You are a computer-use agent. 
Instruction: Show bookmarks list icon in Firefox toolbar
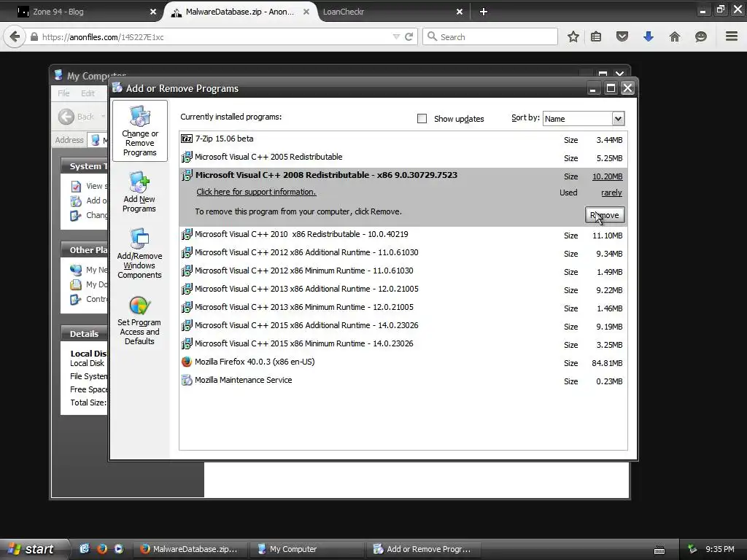[x=596, y=36]
